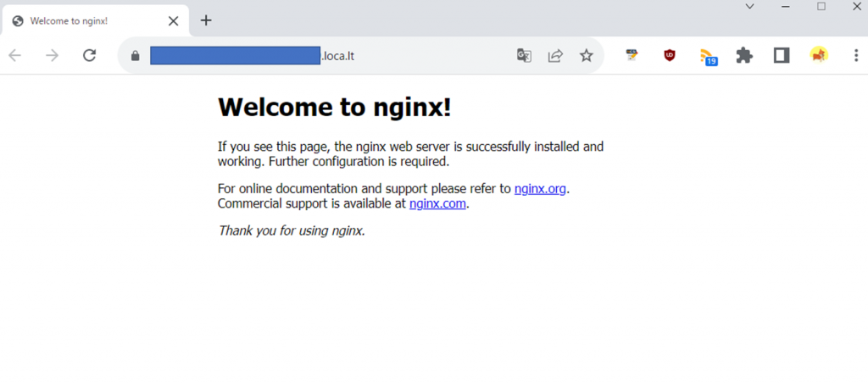Open the notepad-style extension icon
The width and height of the screenshot is (868, 383).
(632, 55)
